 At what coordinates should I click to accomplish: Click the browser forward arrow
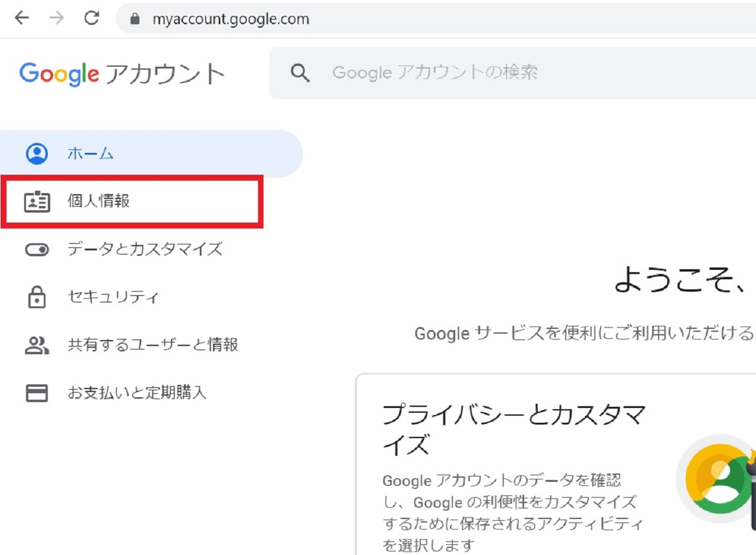pos(57,18)
